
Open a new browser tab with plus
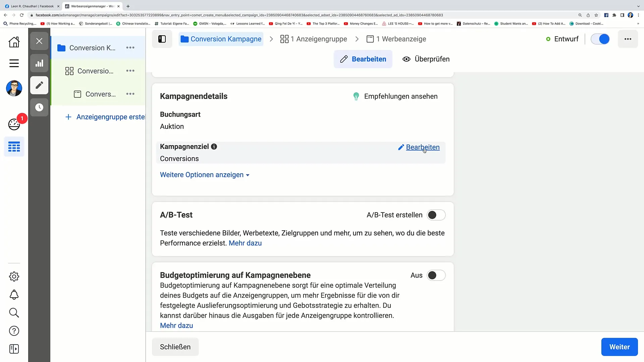[x=128, y=6]
